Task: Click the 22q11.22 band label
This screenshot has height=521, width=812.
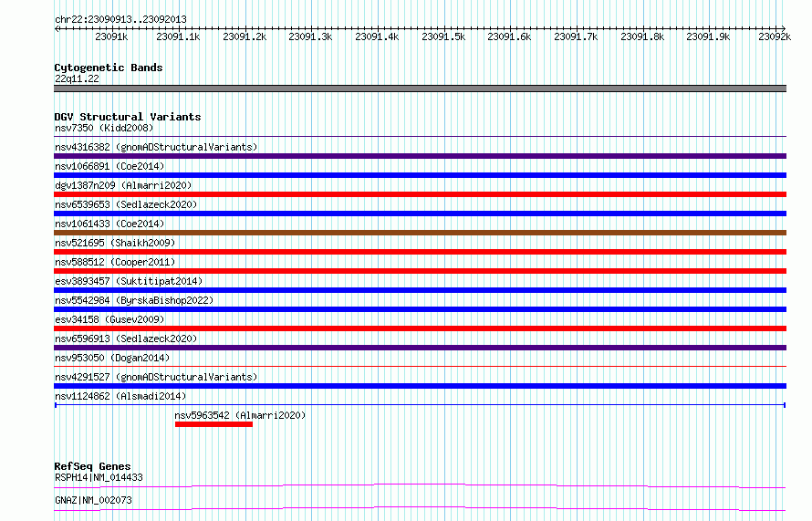Action: pyautogui.click(x=77, y=78)
